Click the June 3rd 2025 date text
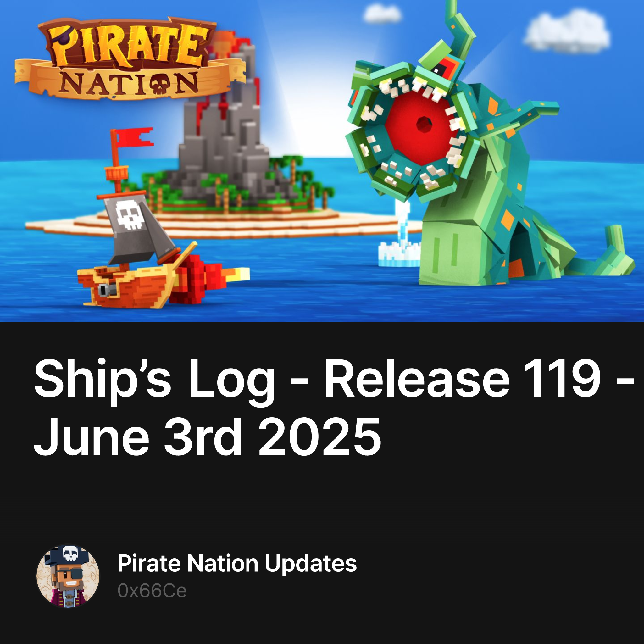The width and height of the screenshot is (644, 644). 207,437
